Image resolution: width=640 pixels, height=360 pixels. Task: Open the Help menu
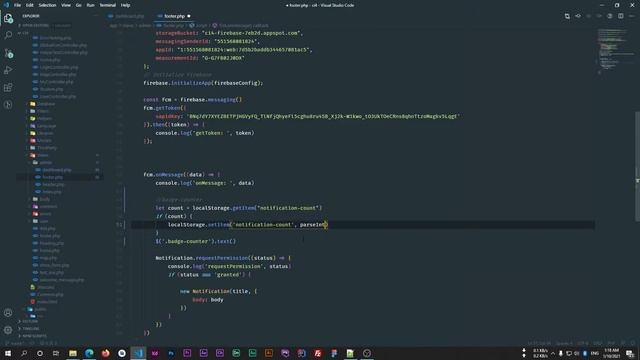coord(125,5)
